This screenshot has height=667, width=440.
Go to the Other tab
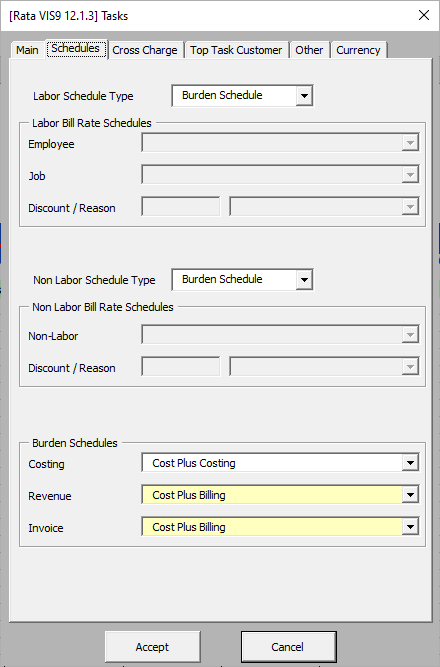point(309,50)
